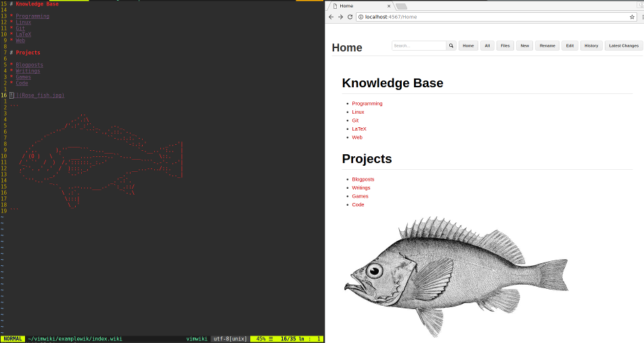
Task: Focus the wiki Search field
Action: (x=419, y=45)
